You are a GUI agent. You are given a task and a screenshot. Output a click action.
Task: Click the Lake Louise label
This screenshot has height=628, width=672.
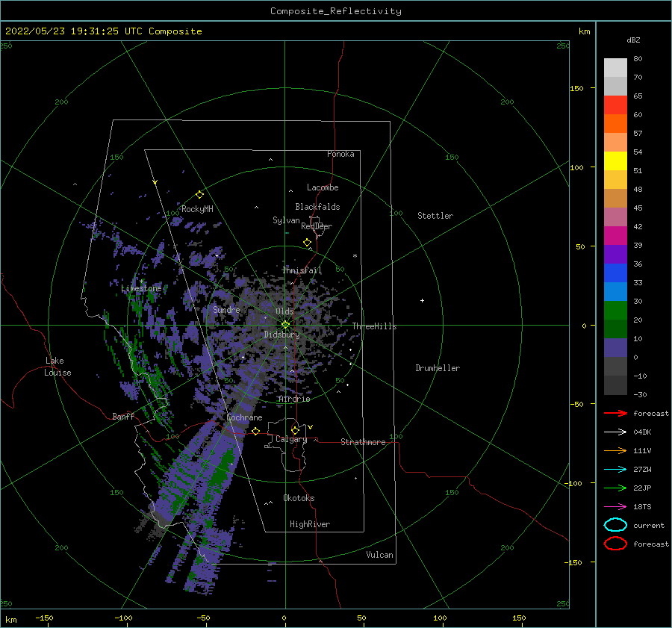pyautogui.click(x=57, y=367)
